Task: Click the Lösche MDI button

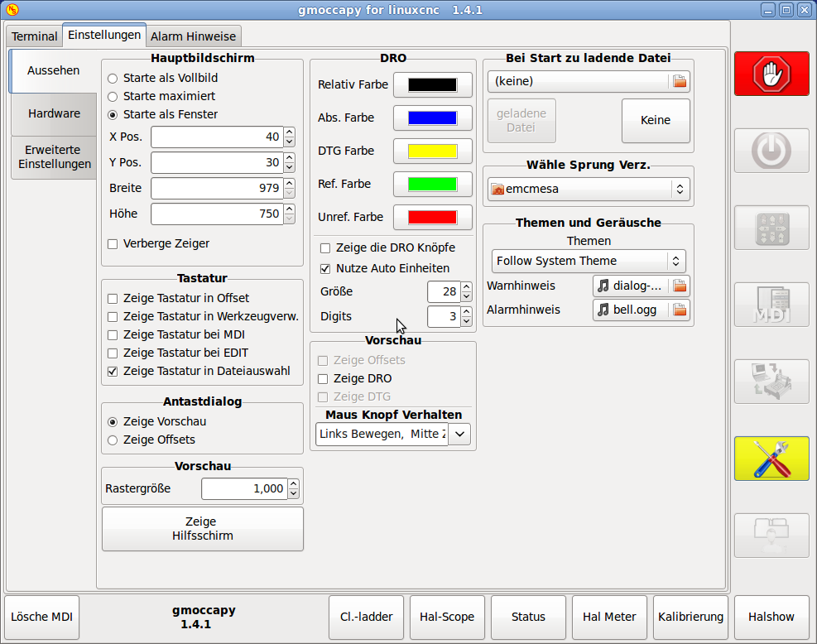Action: click(41, 618)
